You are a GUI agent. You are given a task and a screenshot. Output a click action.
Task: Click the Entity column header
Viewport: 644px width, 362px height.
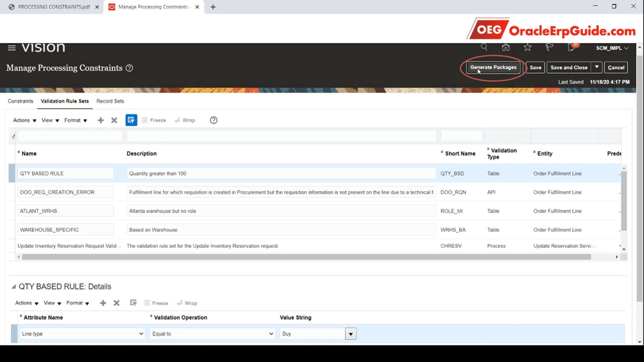(x=545, y=153)
